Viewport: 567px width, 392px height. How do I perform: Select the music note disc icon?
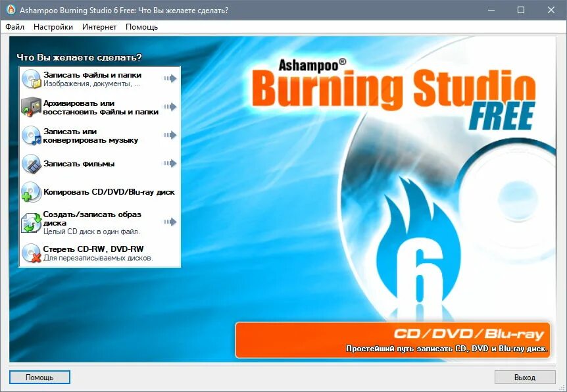(31, 135)
